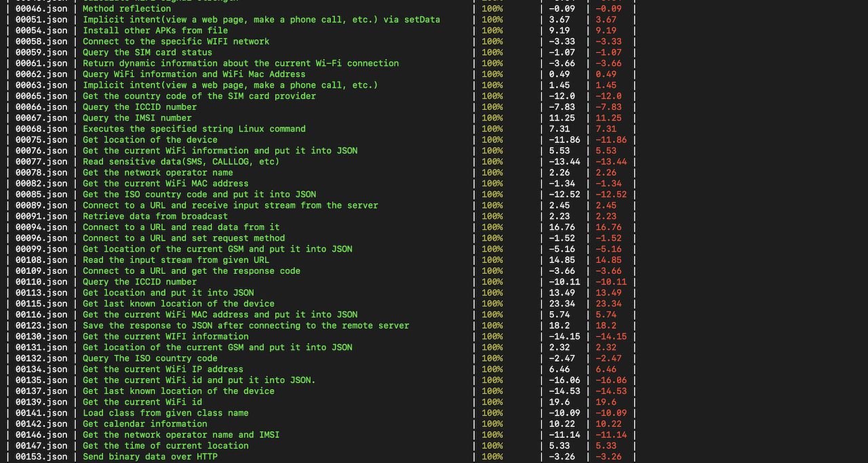Click the file name 00135.json
The height and width of the screenshot is (463, 868).
pos(41,380)
